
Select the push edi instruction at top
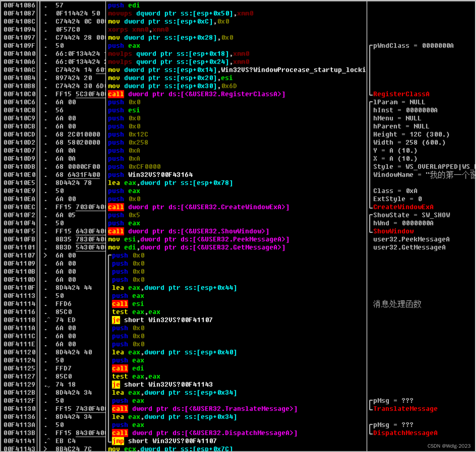click(124, 5)
